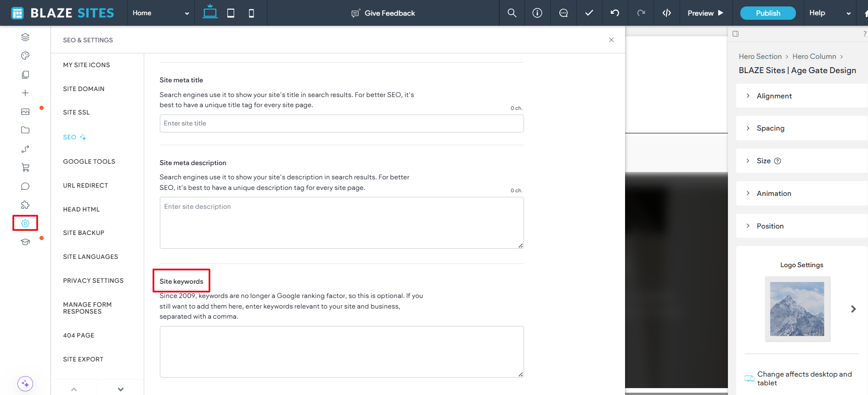Click the site meta description textarea
Image resolution: width=868 pixels, height=395 pixels.
click(342, 223)
